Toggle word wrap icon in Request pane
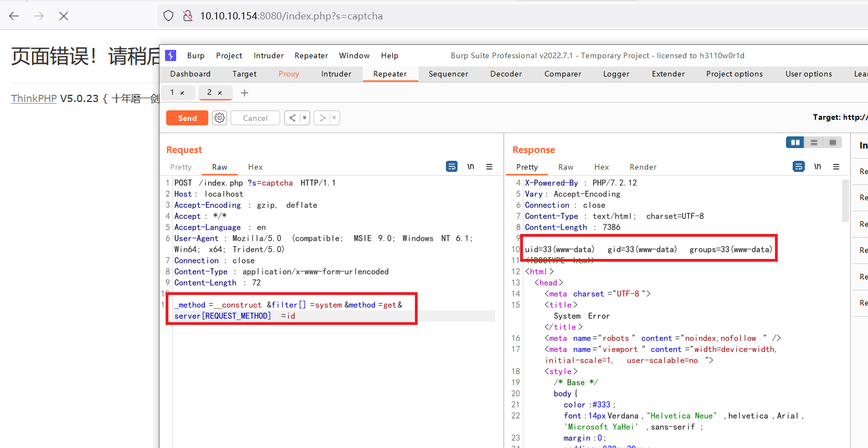Viewport: 868px width, 448px height. [x=452, y=167]
